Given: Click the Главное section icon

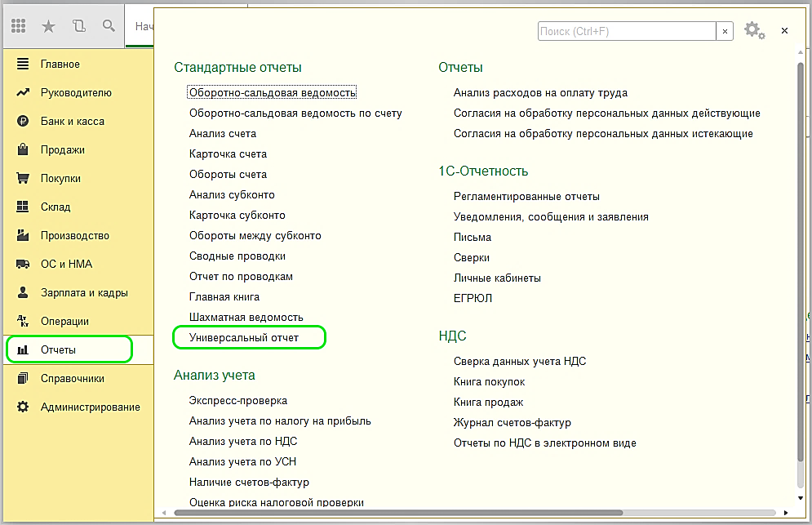Looking at the screenshot, I should tap(23, 64).
